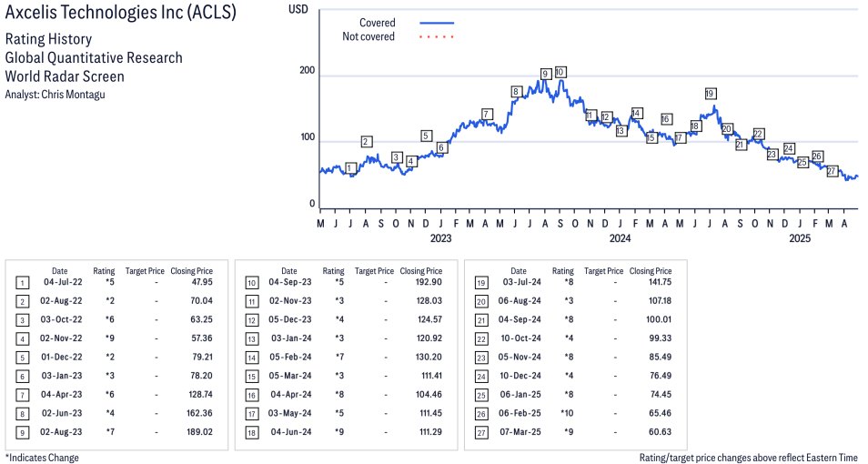Click chart marker 16 on the chart
The height and width of the screenshot is (464, 868).
point(666,119)
